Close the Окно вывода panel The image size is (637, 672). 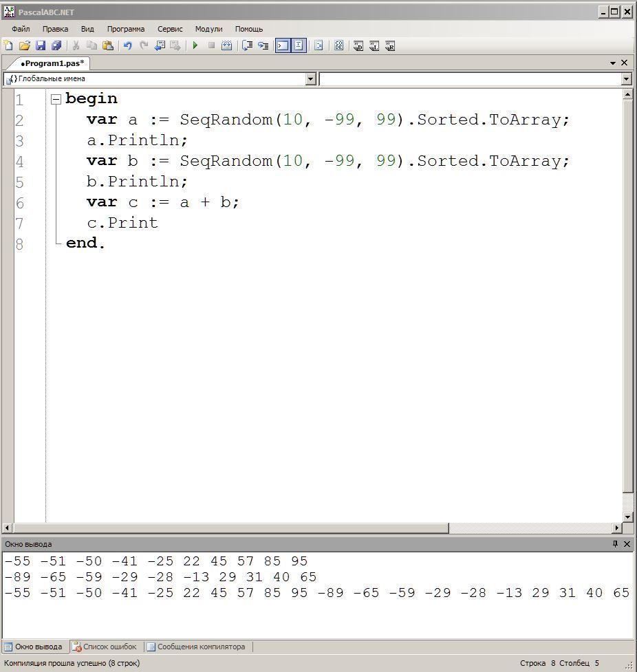(627, 544)
